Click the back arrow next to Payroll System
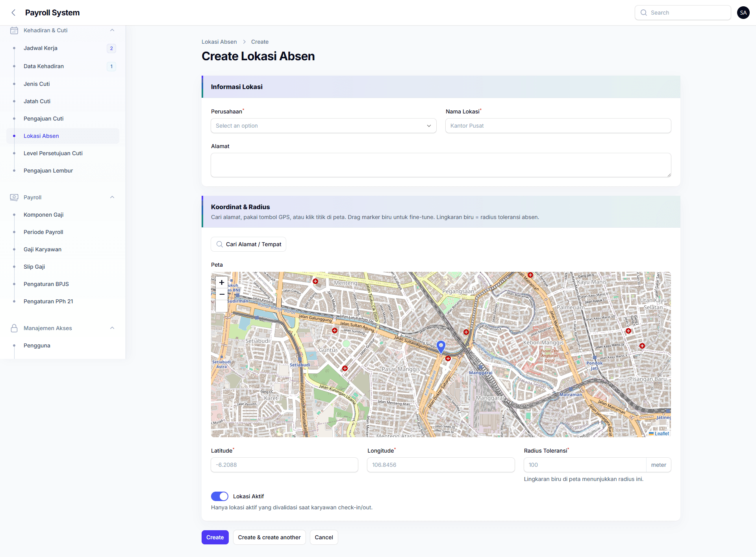The image size is (756, 557). [13, 13]
